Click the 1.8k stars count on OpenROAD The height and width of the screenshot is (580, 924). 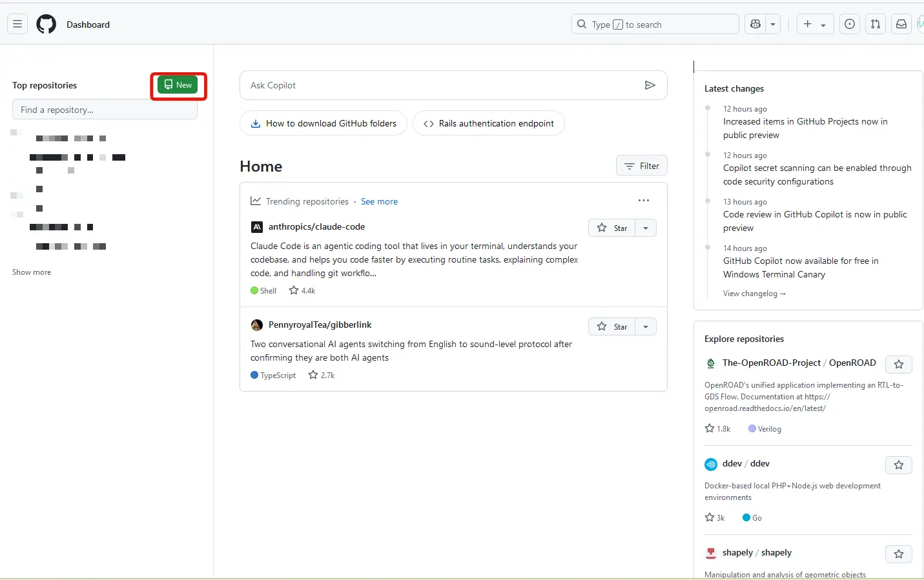click(717, 428)
